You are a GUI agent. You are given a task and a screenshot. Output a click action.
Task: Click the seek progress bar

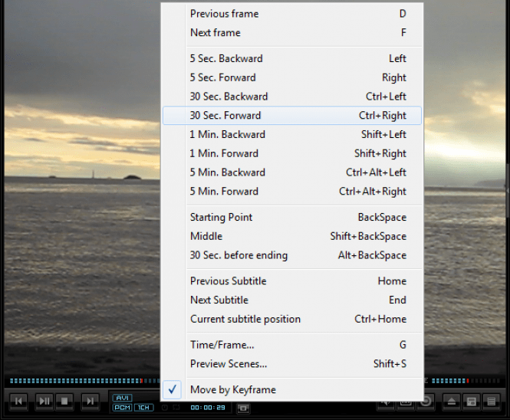point(85,381)
